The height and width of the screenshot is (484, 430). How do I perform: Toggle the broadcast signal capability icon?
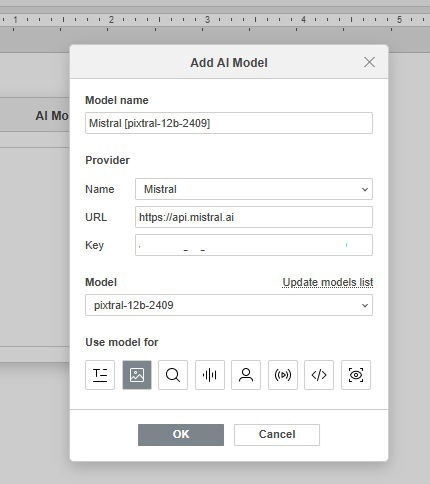[x=283, y=375]
